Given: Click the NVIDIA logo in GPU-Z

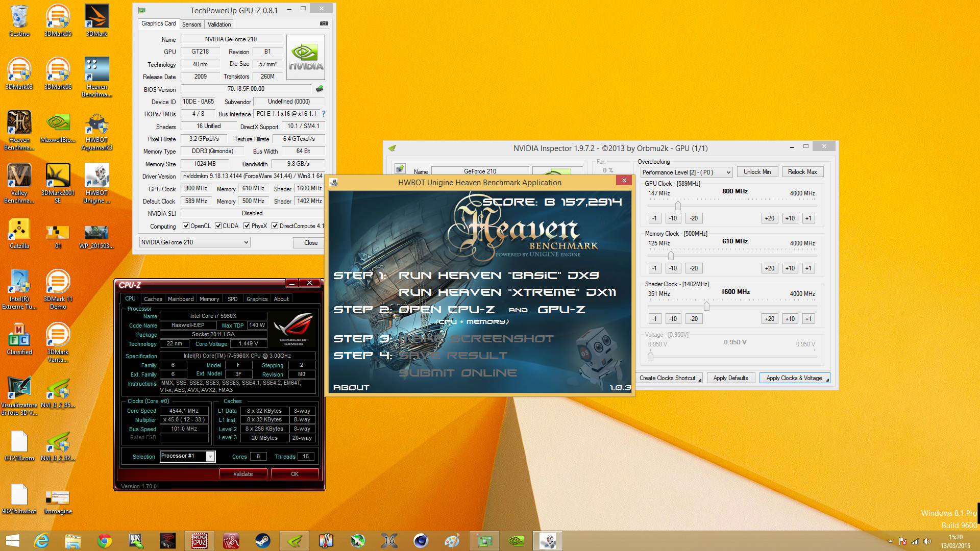Looking at the screenshot, I should coord(306,57).
